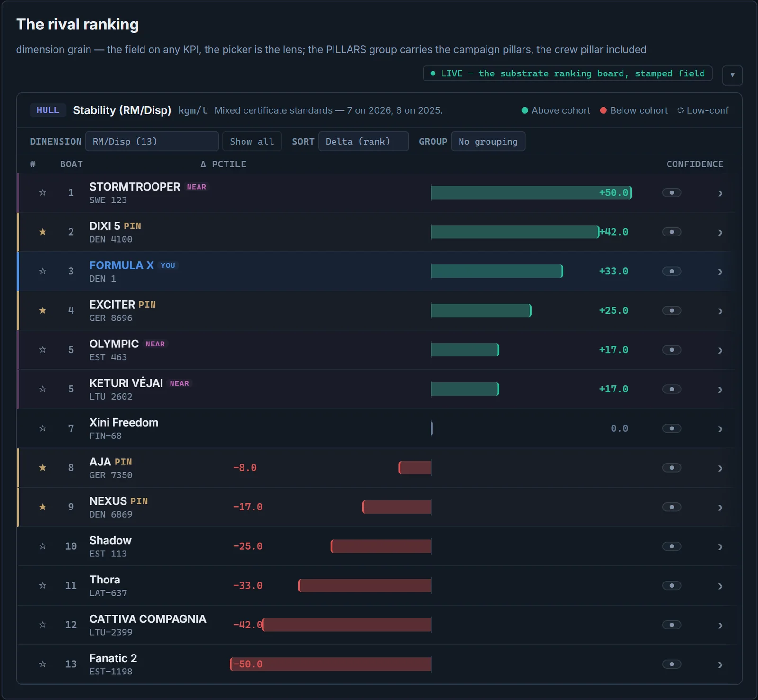The width and height of the screenshot is (758, 700).
Task: Click sail number LTU-2399
Action: click(111, 632)
